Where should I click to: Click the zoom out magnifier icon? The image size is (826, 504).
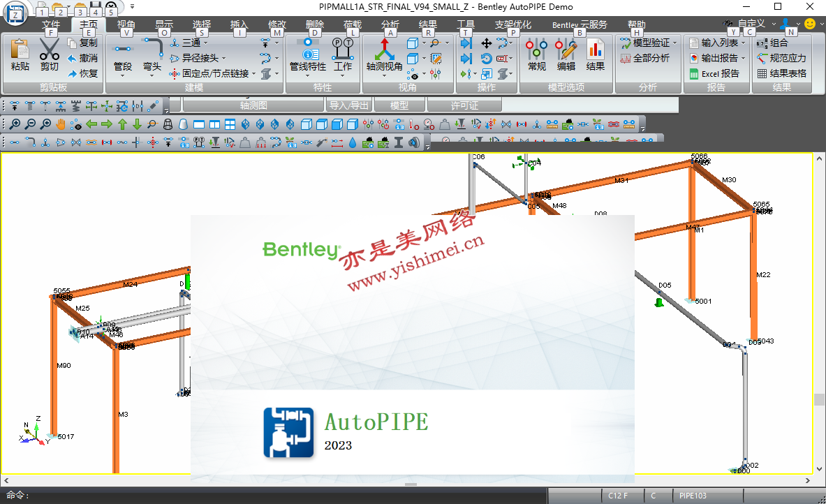click(30, 124)
